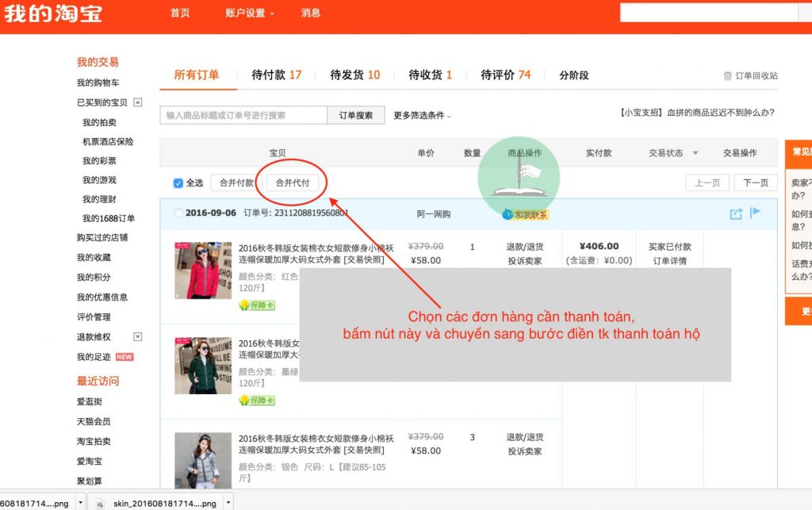Click the share icon on the order row
Screen dimensions: 812x510
pyautogui.click(x=736, y=213)
